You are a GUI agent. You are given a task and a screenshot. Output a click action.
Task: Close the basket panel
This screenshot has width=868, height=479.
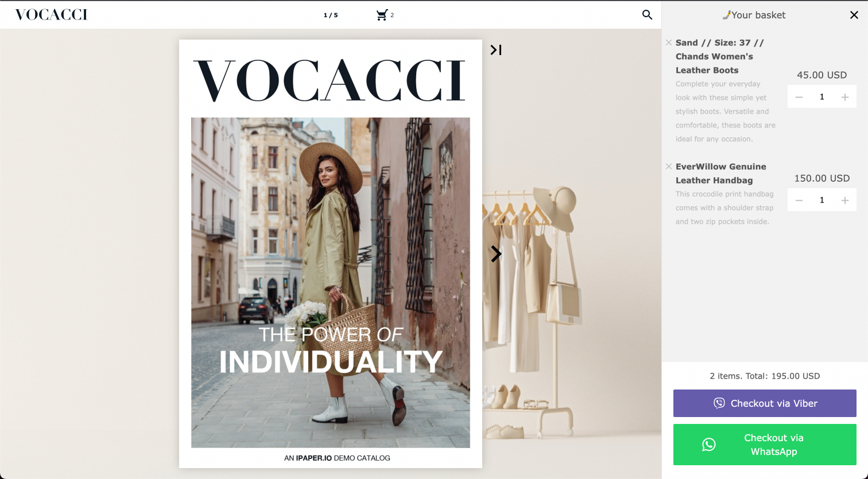854,15
